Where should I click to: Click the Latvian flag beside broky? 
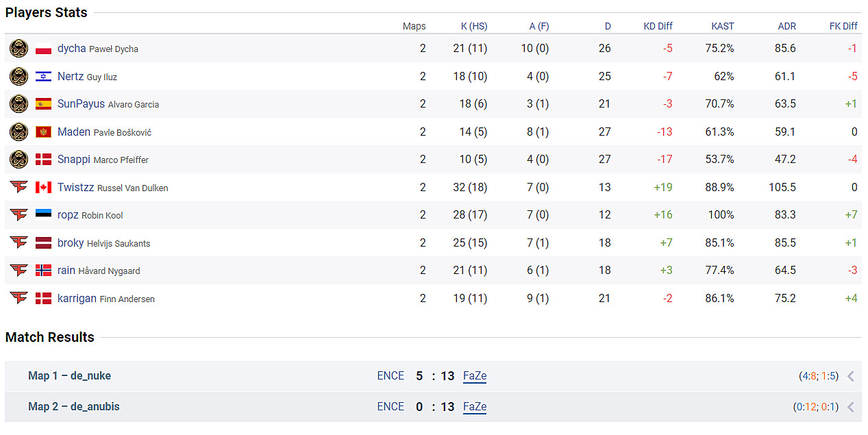pyautogui.click(x=43, y=243)
